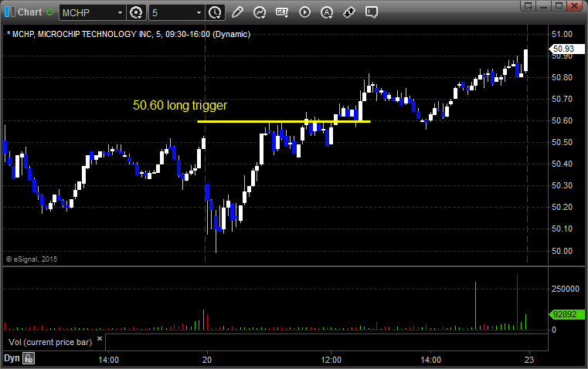The height and width of the screenshot is (369, 588).
Task: Click the 51.00 price axis label
Action: [562, 34]
